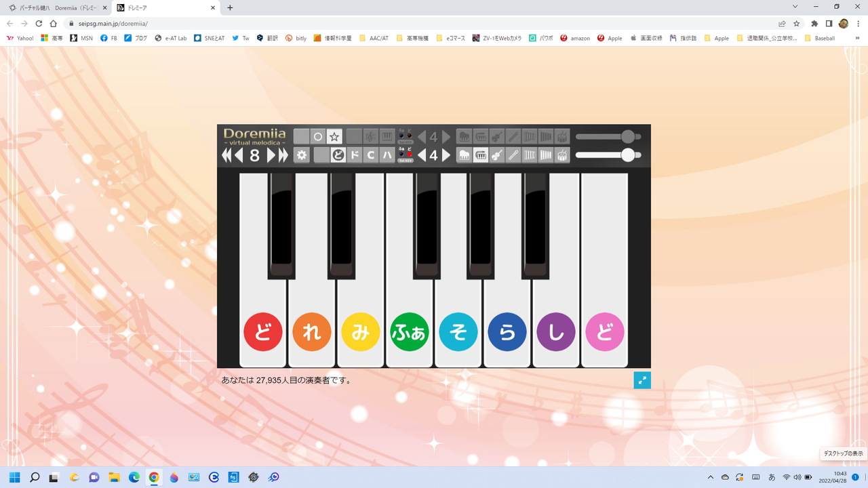This screenshot has height=488, width=868.
Task: Play the green ふぁ key
Action: [410, 332]
